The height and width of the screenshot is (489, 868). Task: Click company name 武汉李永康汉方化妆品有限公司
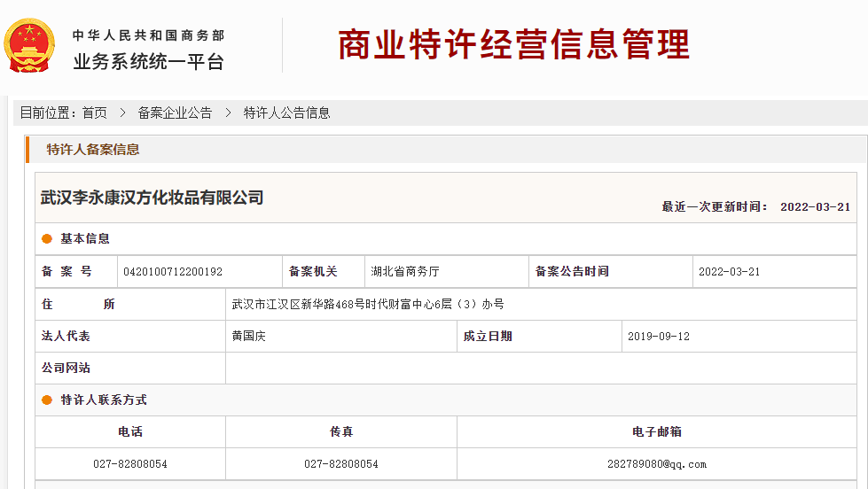click(152, 198)
